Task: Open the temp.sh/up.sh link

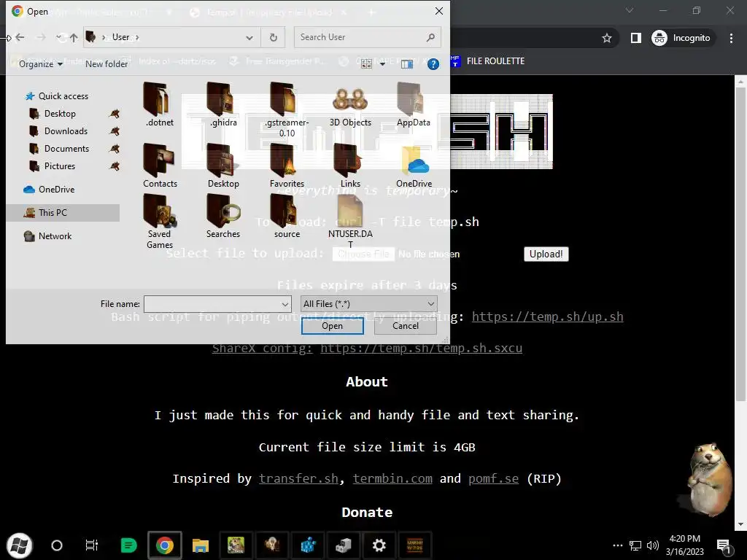Action: (x=547, y=316)
